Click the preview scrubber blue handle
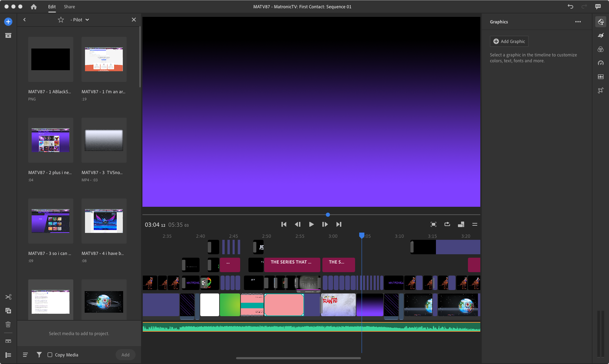The height and width of the screenshot is (364, 609). [328, 215]
